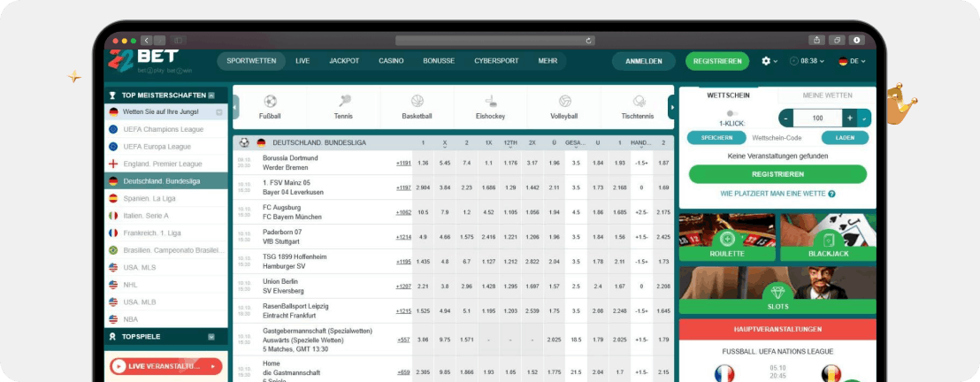Click the Blackjack casino tile

pos(828,238)
